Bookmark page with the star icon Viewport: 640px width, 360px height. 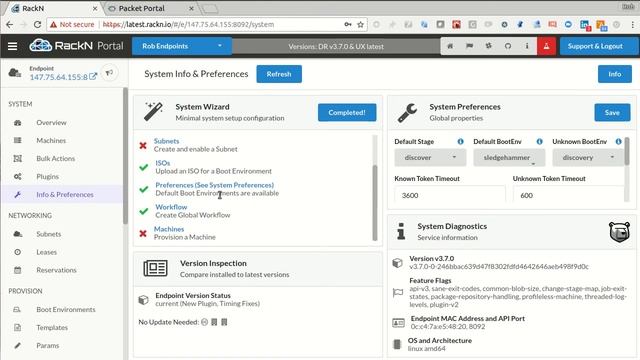click(360, 24)
